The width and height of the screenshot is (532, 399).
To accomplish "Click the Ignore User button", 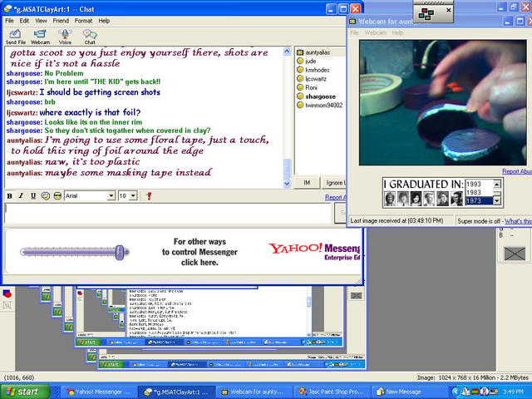I will tap(334, 183).
